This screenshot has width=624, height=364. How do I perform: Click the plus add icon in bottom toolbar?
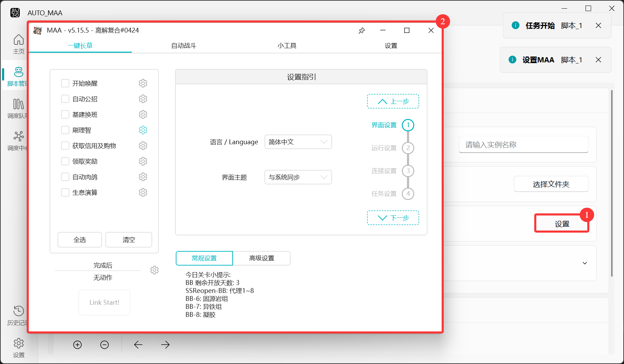pos(78,345)
